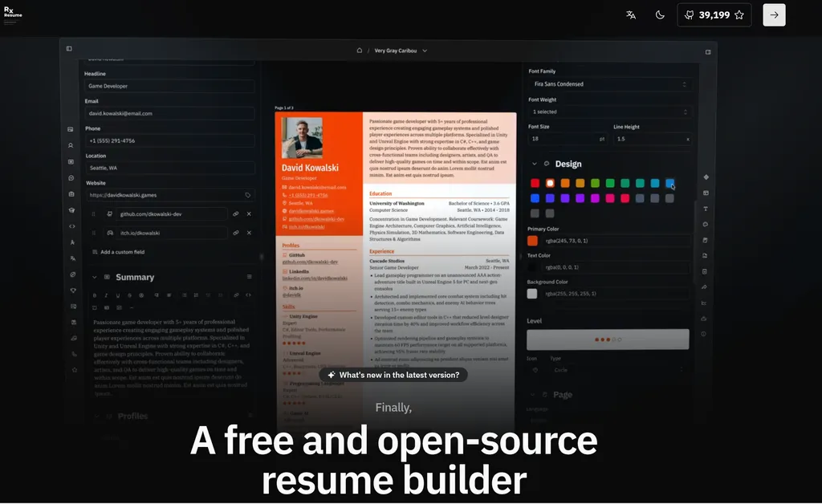Screen dimensions: 822x504
Task: Edit the Text Color rgba value field
Action: (x=616, y=267)
